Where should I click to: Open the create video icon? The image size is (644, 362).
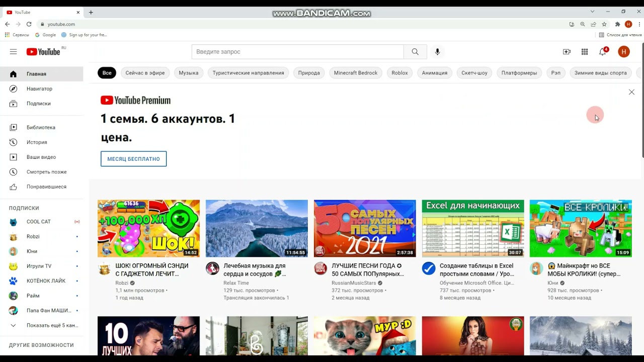567,52
